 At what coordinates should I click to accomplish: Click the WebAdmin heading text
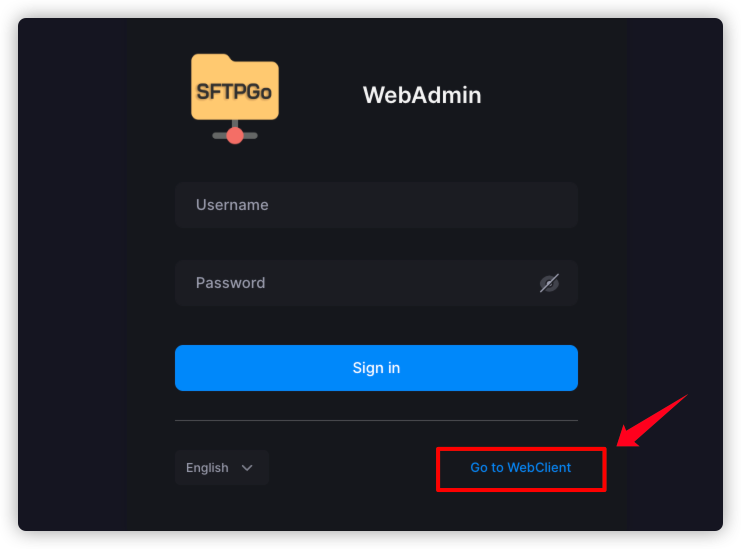(422, 96)
